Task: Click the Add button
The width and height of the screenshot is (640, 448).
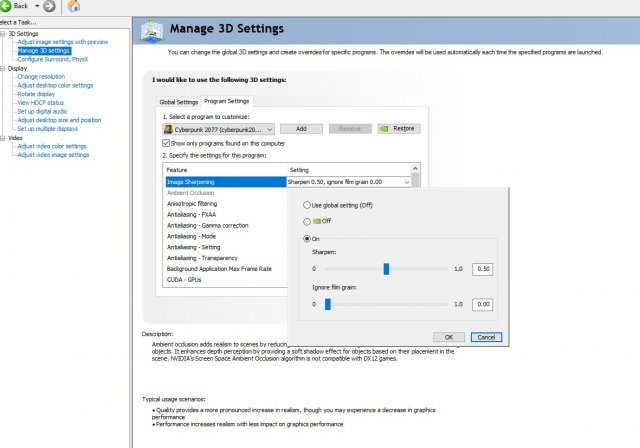Action: tap(301, 129)
